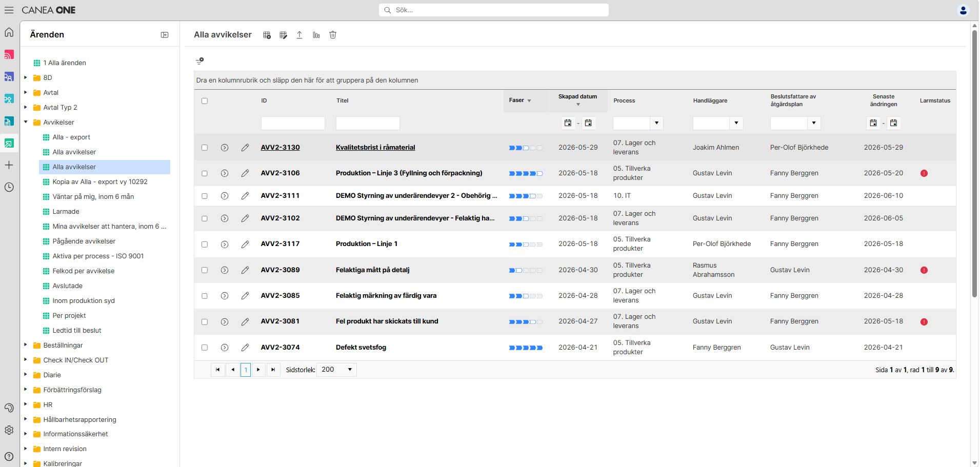
Task: Toggle the select-all header checkbox
Action: pyautogui.click(x=205, y=101)
